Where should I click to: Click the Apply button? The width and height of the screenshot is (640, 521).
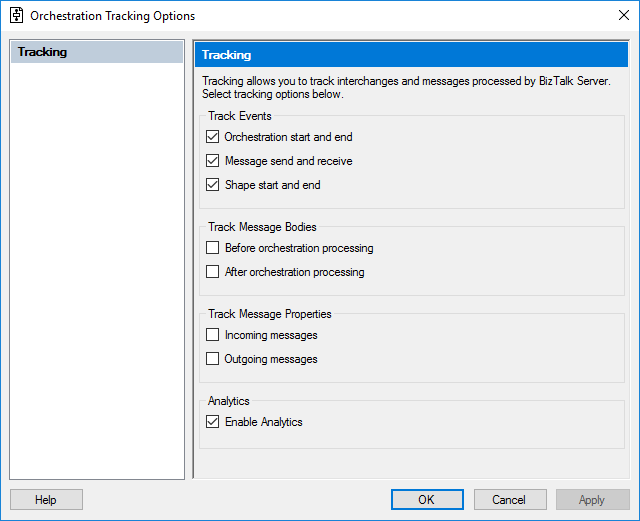(x=592, y=500)
